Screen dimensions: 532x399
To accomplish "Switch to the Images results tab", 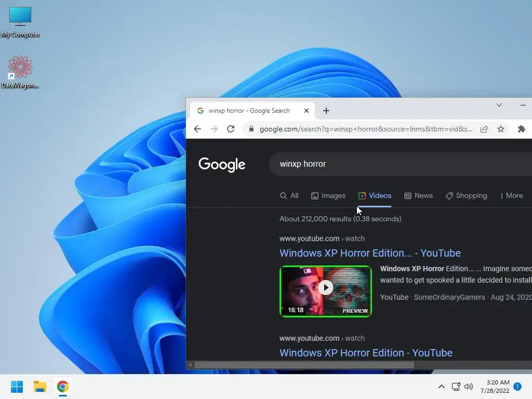I will point(328,196).
